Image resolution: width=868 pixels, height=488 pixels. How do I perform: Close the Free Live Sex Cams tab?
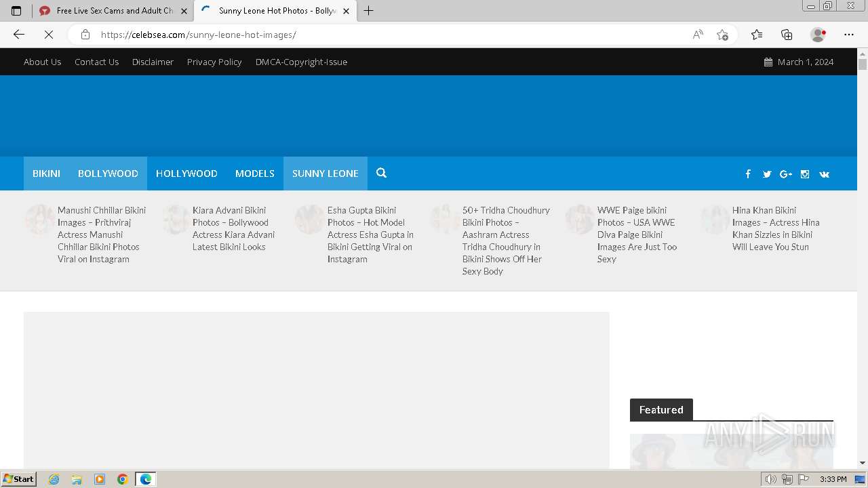coord(184,11)
